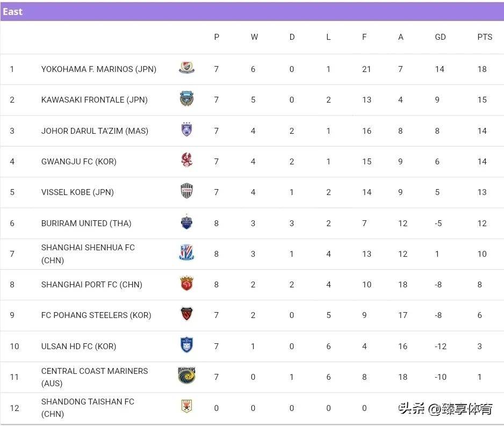Open the YOKOHAMA F. MARINOS (JPN) team link
Viewport: 504px width, 426px height.
click(x=99, y=69)
